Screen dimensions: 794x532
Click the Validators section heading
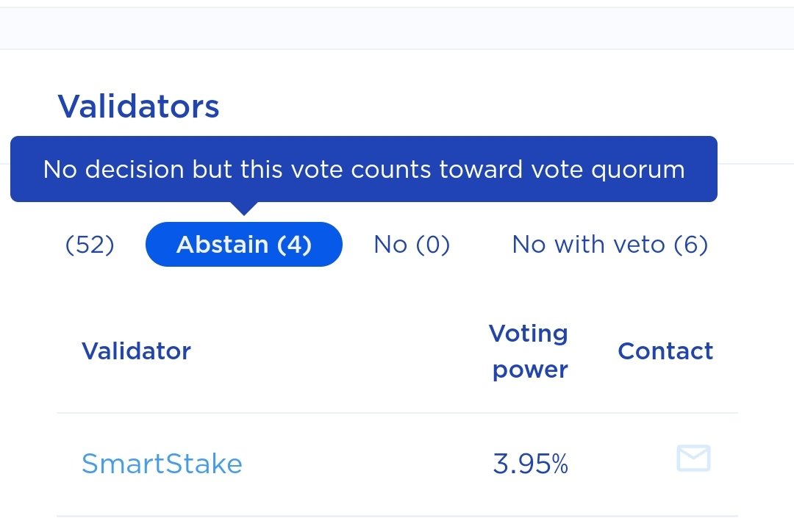point(139,107)
